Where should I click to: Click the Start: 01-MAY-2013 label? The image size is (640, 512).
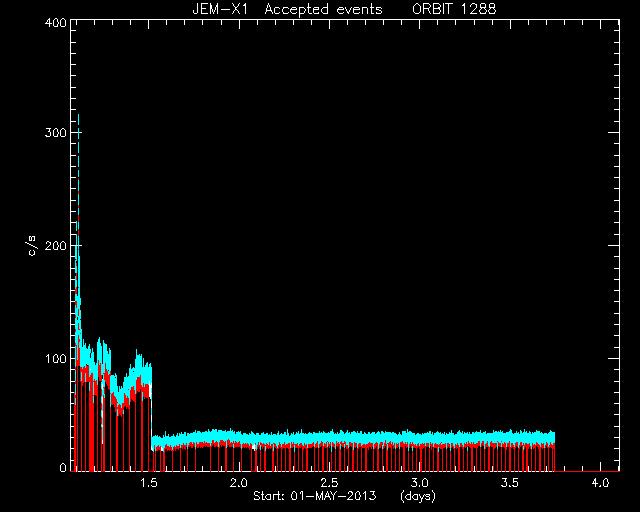point(315,496)
